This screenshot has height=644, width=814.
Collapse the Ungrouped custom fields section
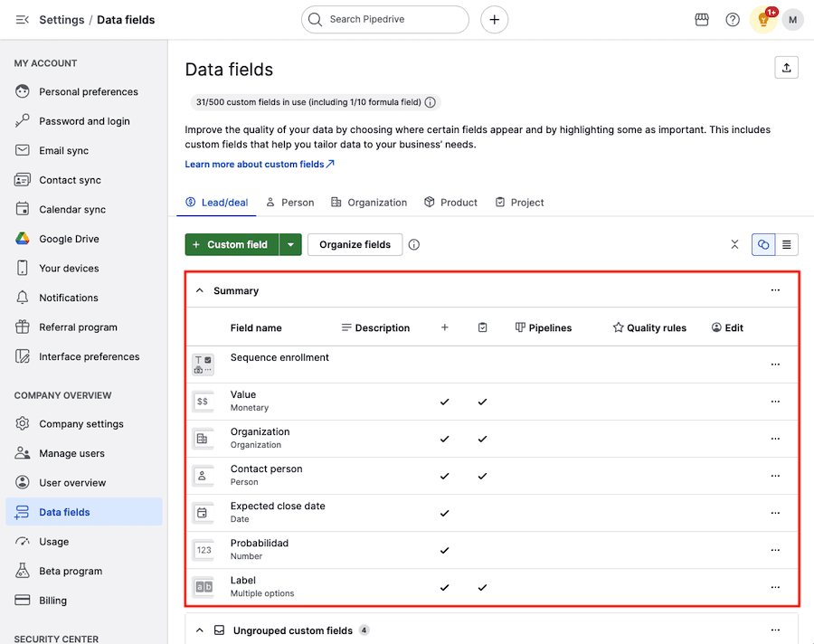[200, 630]
